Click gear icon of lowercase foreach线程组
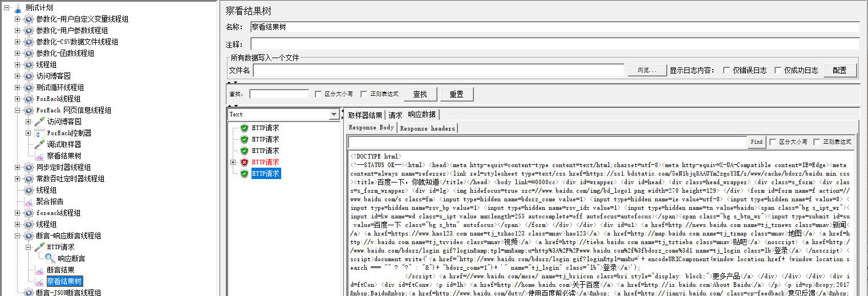 (x=29, y=213)
